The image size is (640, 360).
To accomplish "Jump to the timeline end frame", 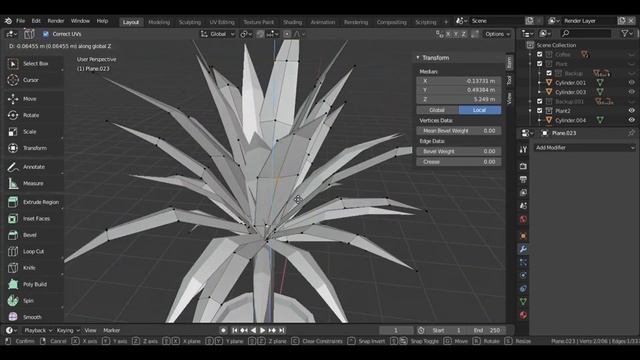I will point(282,330).
